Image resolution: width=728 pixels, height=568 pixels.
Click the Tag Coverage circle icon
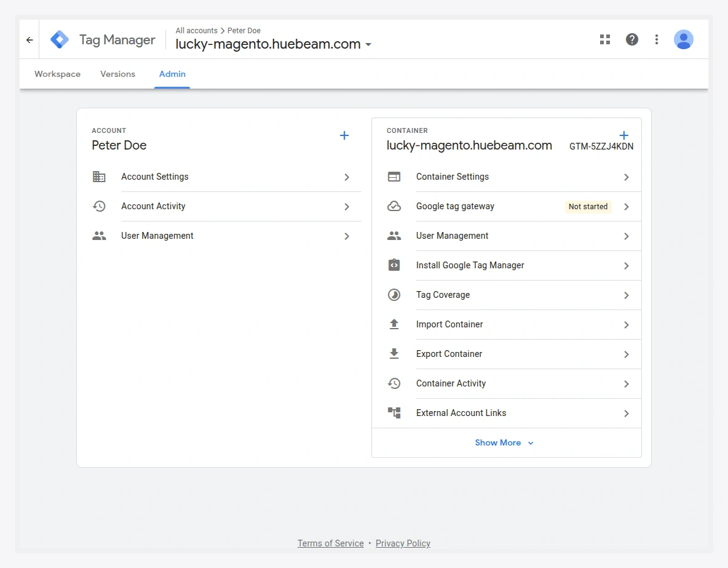[394, 295]
